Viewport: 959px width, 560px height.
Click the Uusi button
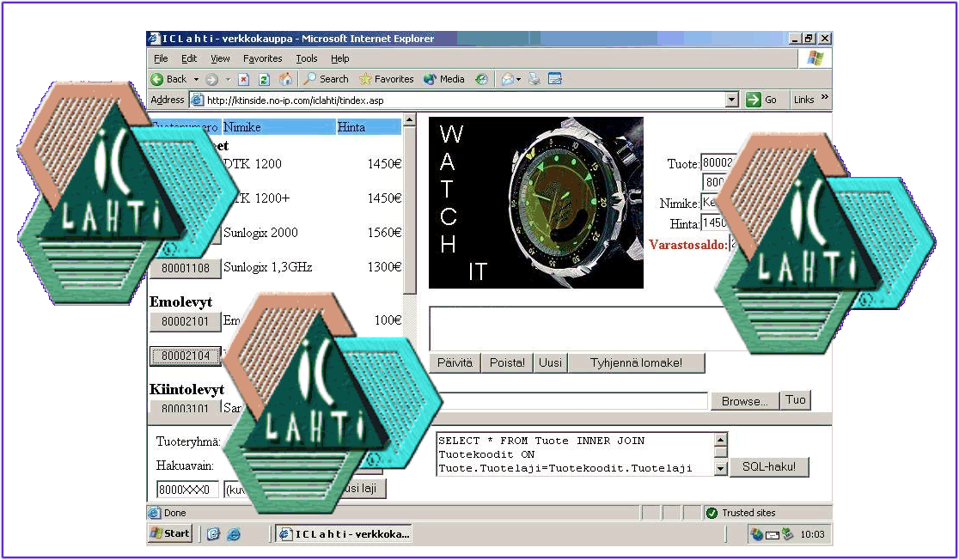(x=551, y=362)
